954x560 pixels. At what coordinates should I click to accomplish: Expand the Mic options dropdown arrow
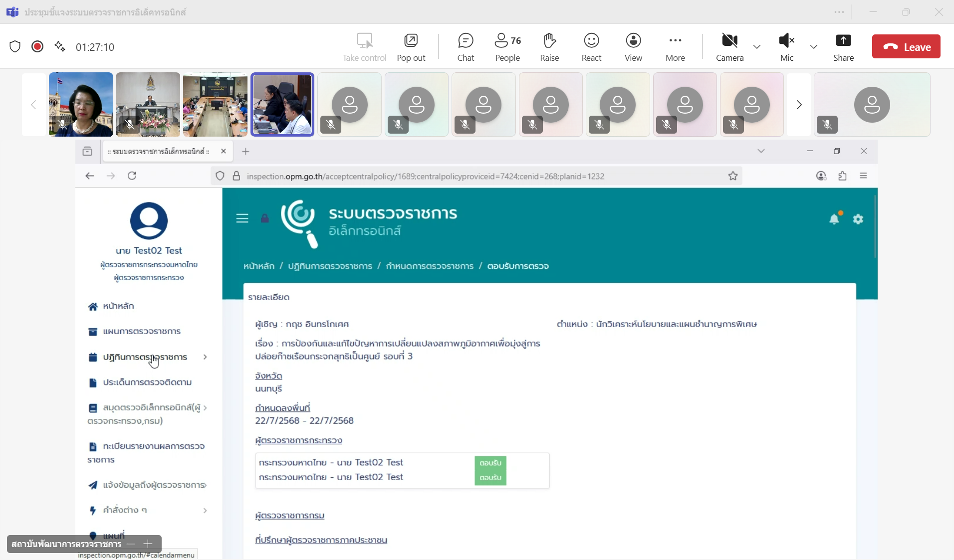(814, 47)
